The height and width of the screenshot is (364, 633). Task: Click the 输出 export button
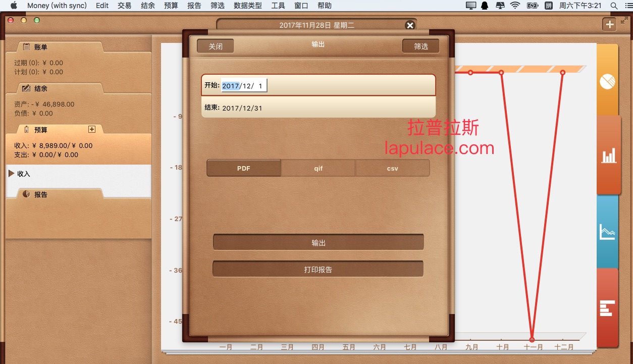tap(318, 243)
